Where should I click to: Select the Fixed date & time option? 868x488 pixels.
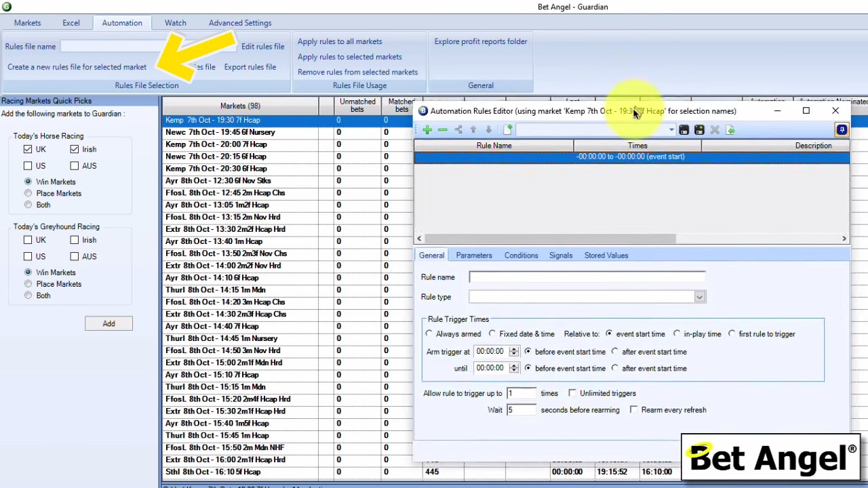[x=493, y=334]
